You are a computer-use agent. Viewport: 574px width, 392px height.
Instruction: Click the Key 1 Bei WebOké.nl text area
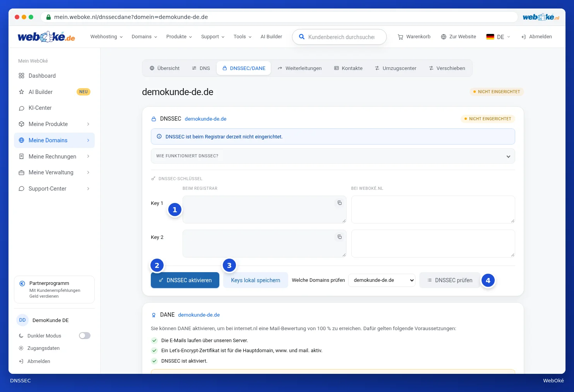pyautogui.click(x=433, y=210)
